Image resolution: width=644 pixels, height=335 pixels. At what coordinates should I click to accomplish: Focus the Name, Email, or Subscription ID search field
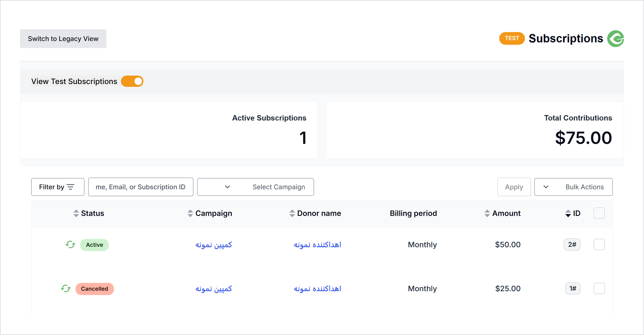point(141,187)
